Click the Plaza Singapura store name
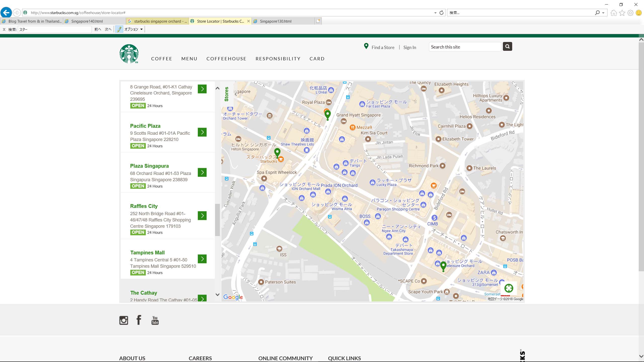This screenshot has height=362, width=644. click(149, 166)
